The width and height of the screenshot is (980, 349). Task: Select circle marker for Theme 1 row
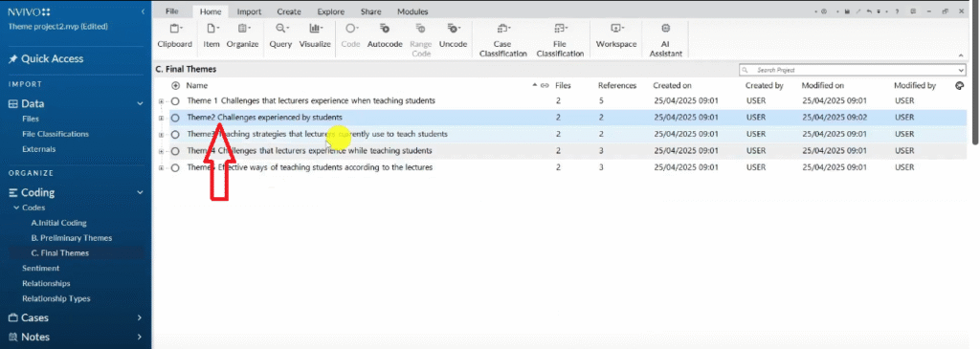(x=176, y=100)
